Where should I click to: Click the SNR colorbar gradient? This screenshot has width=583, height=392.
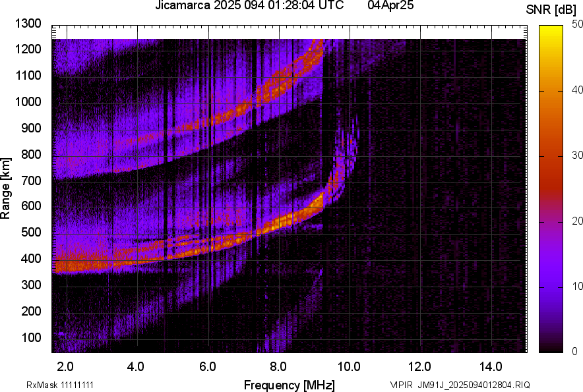(551, 189)
